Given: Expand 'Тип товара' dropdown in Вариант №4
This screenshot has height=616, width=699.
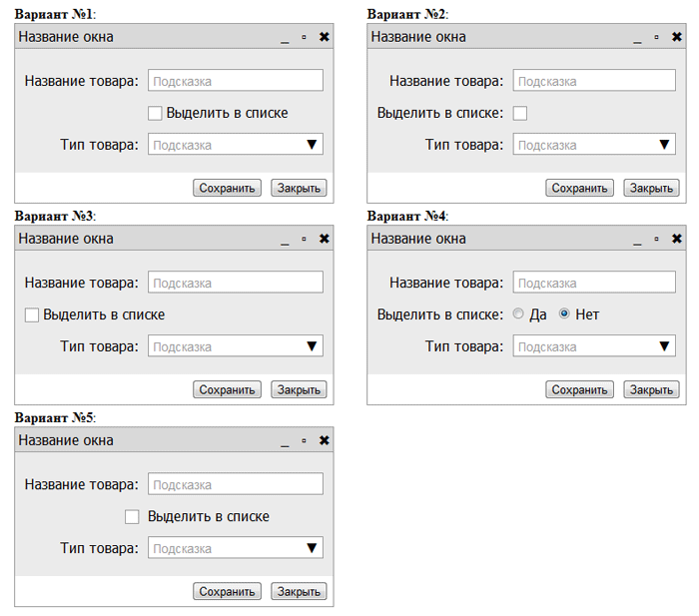Looking at the screenshot, I should (594, 346).
